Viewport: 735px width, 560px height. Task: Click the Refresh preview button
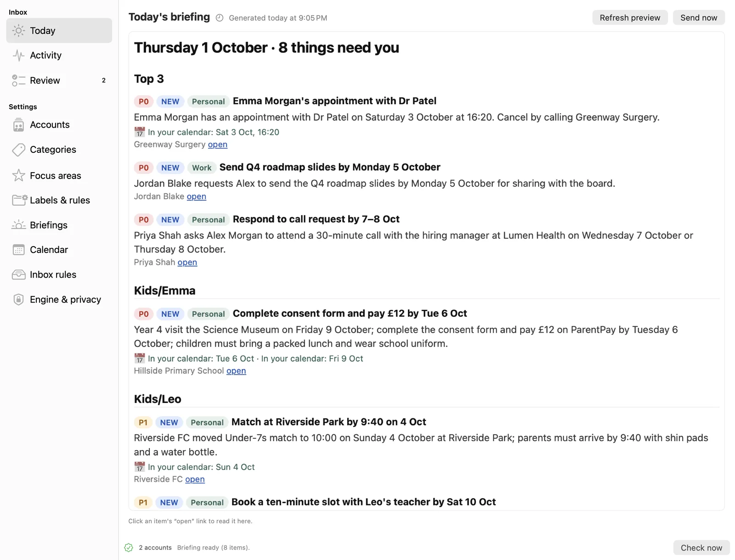(630, 18)
